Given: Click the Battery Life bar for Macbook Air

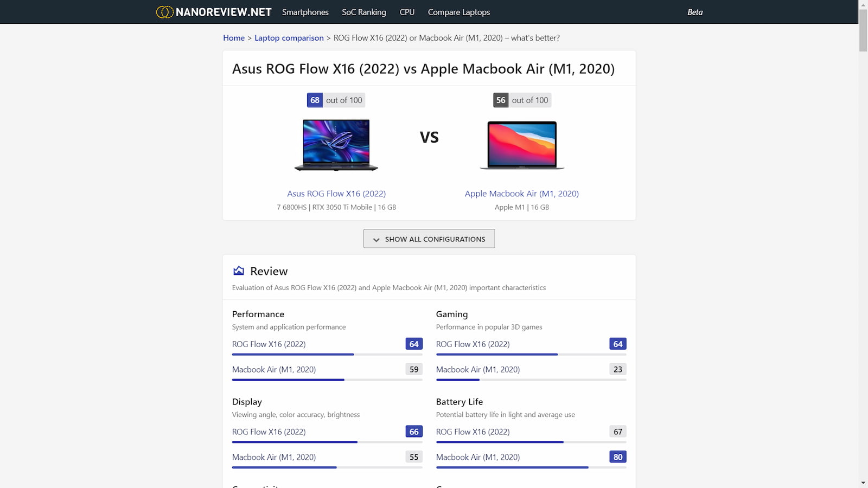Looking at the screenshot, I should coord(531,467).
